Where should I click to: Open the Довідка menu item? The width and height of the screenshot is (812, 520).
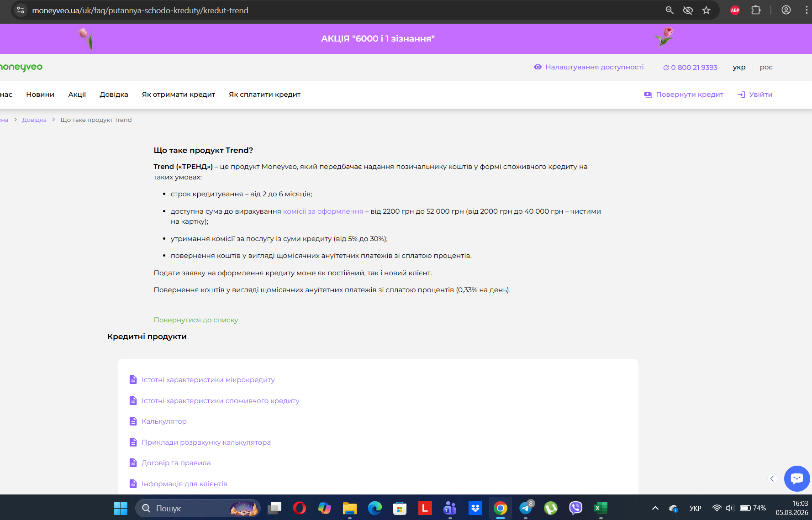[114, 95]
